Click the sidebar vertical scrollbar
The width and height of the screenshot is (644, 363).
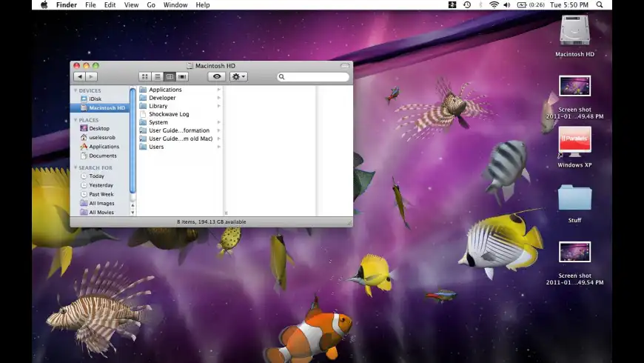tap(133, 141)
